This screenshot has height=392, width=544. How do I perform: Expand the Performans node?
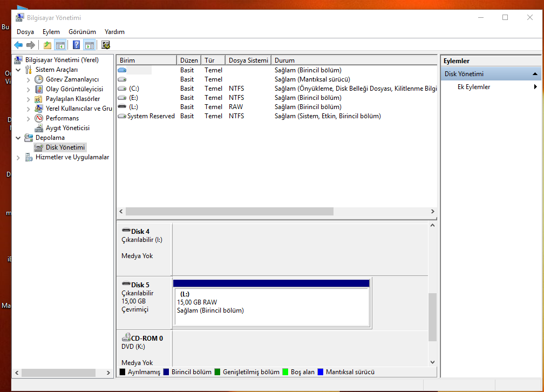(29, 119)
